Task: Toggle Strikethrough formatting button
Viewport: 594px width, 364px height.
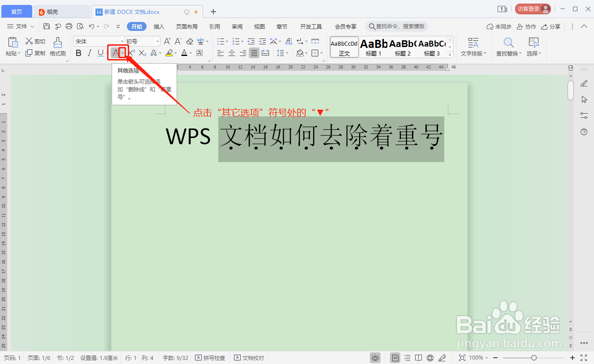Action: click(115, 53)
